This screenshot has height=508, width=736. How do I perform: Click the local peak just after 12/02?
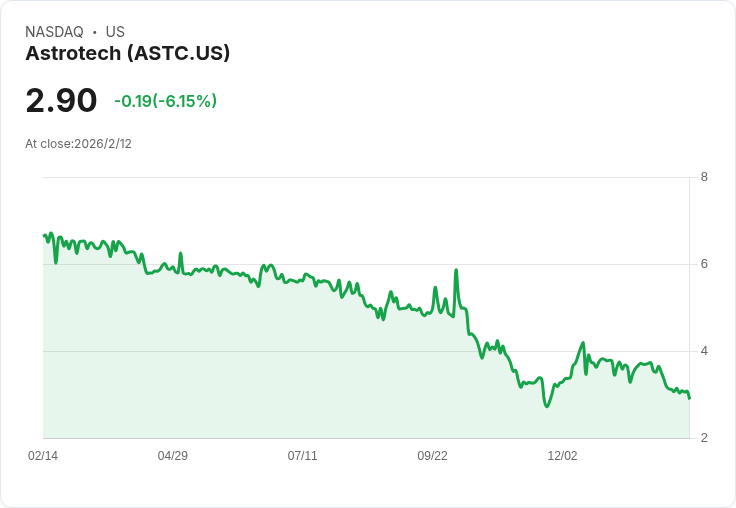pyautogui.click(x=583, y=343)
